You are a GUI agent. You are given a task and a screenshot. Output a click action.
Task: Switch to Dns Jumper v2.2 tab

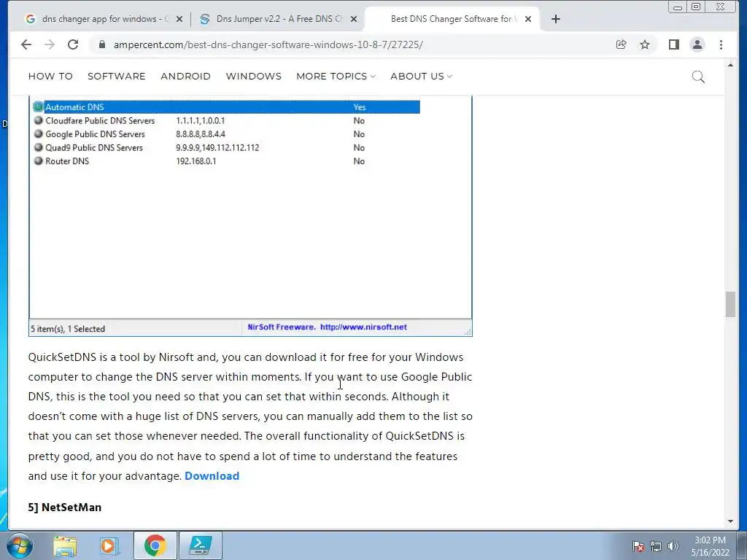click(276, 19)
